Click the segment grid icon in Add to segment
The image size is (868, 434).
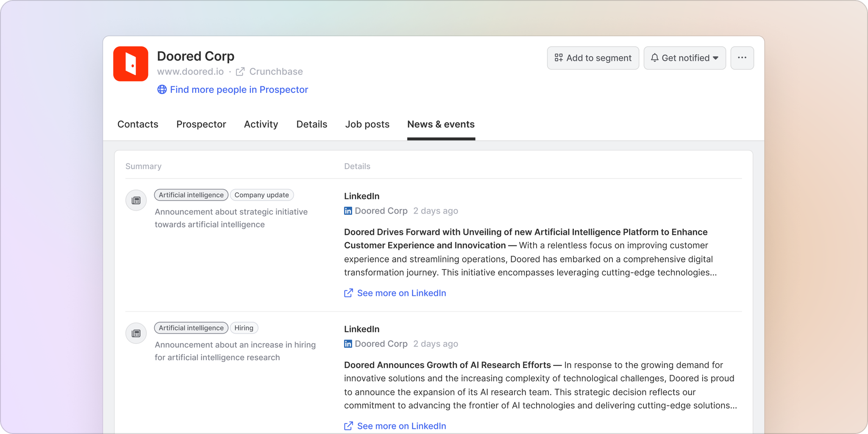559,58
